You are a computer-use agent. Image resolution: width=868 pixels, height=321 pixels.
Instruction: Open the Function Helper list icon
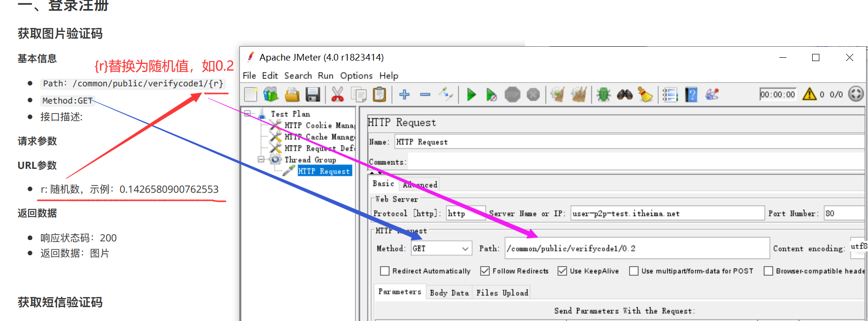[670, 94]
